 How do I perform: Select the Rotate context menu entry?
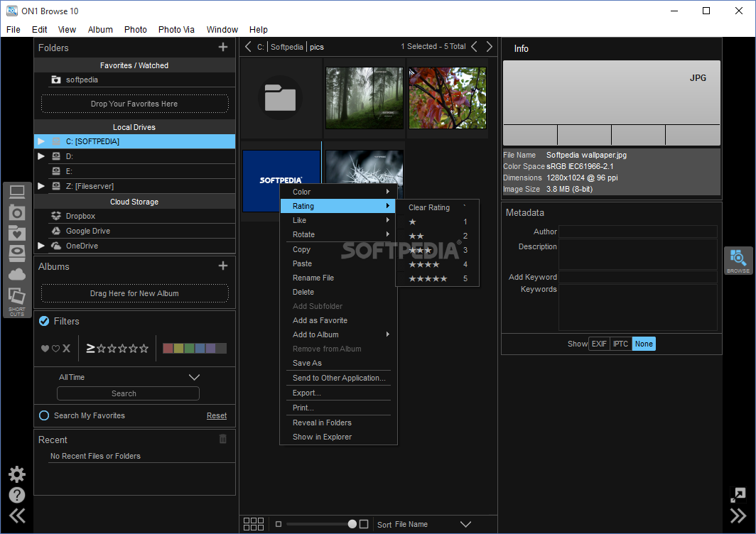338,235
